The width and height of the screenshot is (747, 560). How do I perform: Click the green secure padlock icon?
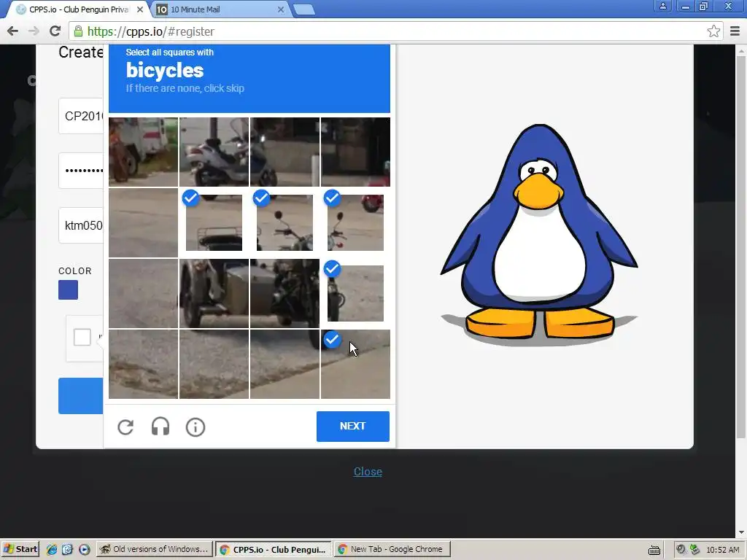click(79, 31)
